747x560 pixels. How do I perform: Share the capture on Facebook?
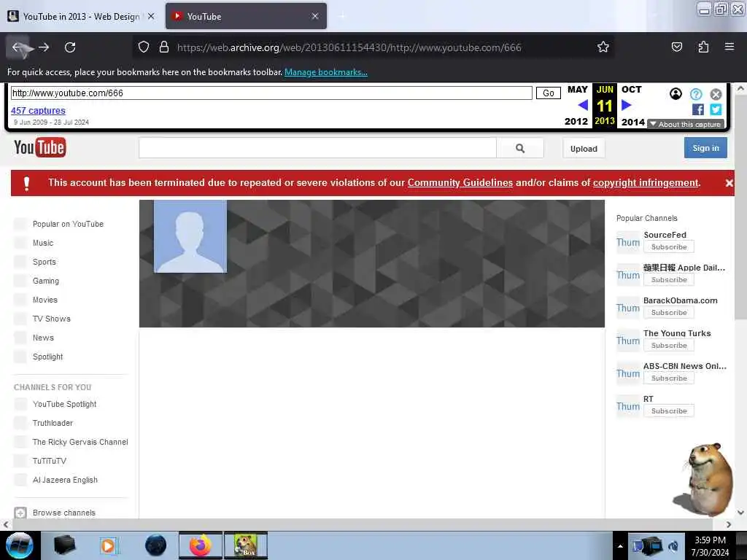(x=698, y=109)
